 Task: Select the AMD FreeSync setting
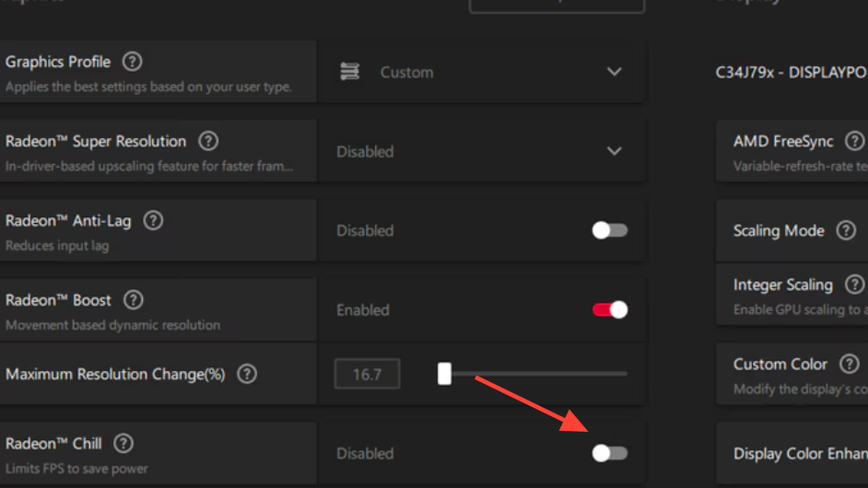[792, 151]
